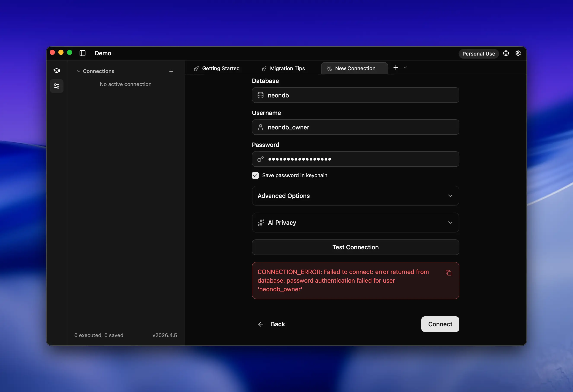Click the graduation cap learning icon
Screen dimensions: 573x392
(57, 70)
